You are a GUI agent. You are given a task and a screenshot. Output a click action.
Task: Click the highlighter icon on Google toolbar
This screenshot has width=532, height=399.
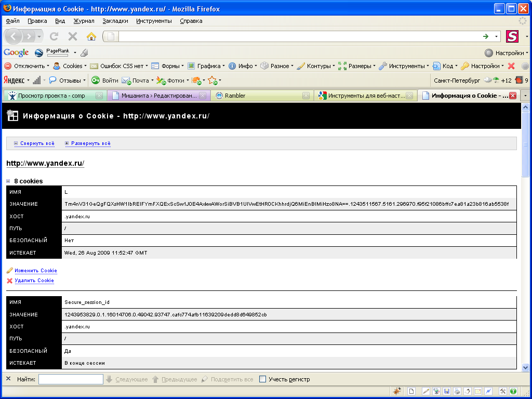(x=85, y=52)
